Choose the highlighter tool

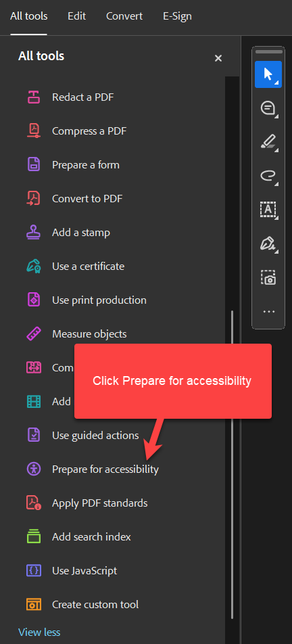coord(268,142)
